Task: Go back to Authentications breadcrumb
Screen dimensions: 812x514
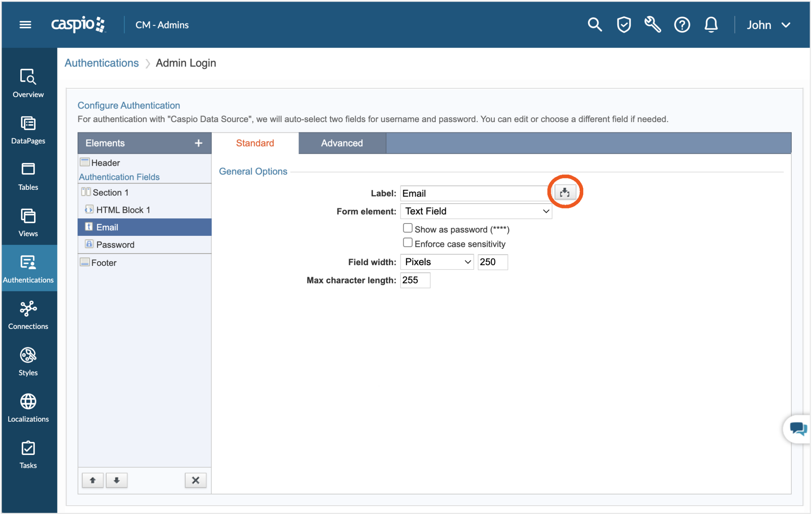Action: click(101, 63)
